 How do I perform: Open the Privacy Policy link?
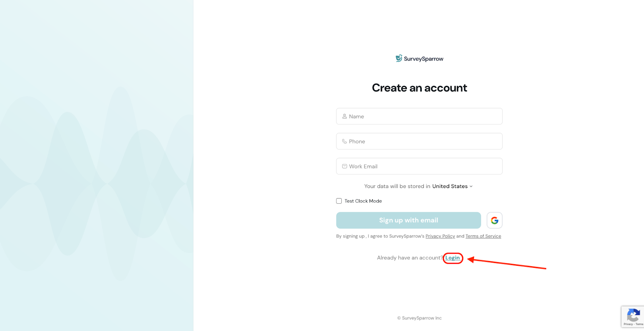click(x=440, y=236)
